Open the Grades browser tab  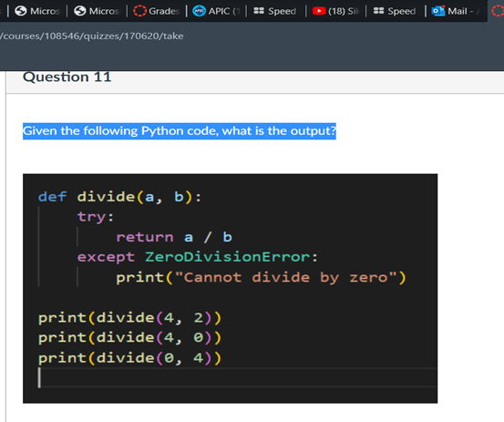[157, 11]
